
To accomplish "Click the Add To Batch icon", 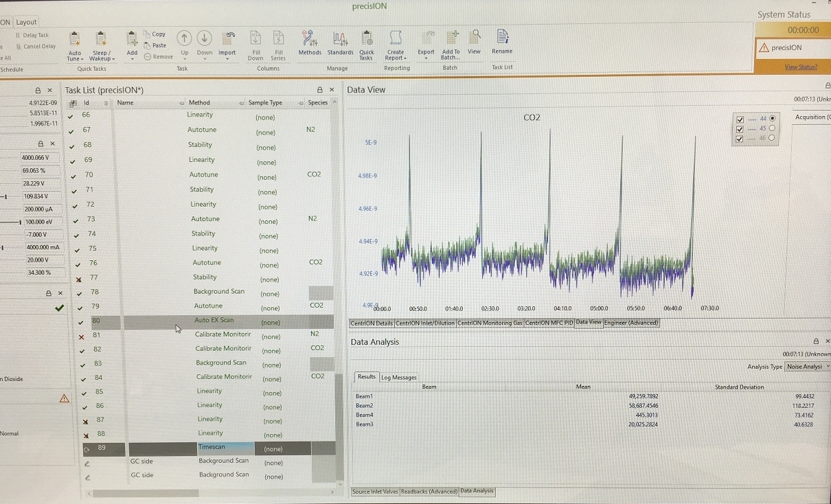I will click(x=451, y=41).
